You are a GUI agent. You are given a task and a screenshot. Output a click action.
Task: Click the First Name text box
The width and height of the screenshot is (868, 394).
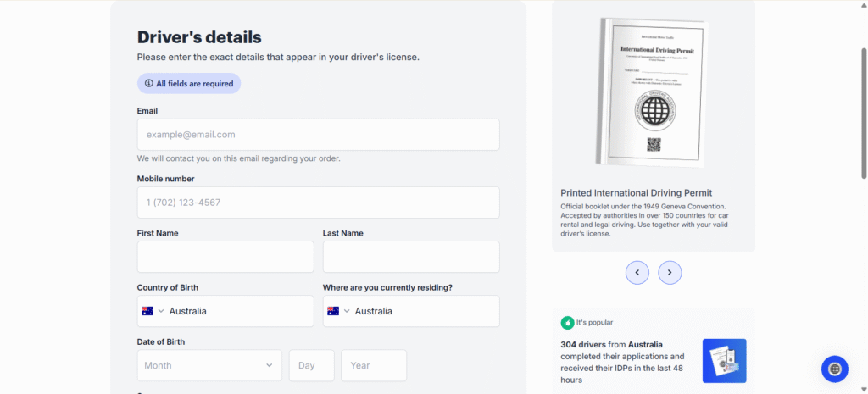[x=225, y=257]
